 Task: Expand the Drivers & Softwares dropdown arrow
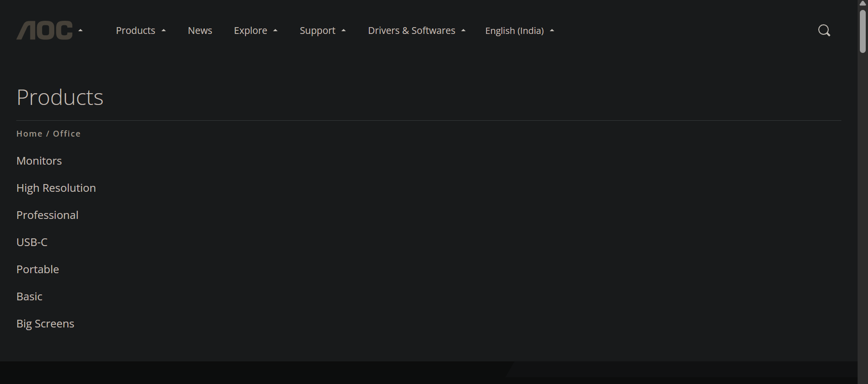(463, 31)
